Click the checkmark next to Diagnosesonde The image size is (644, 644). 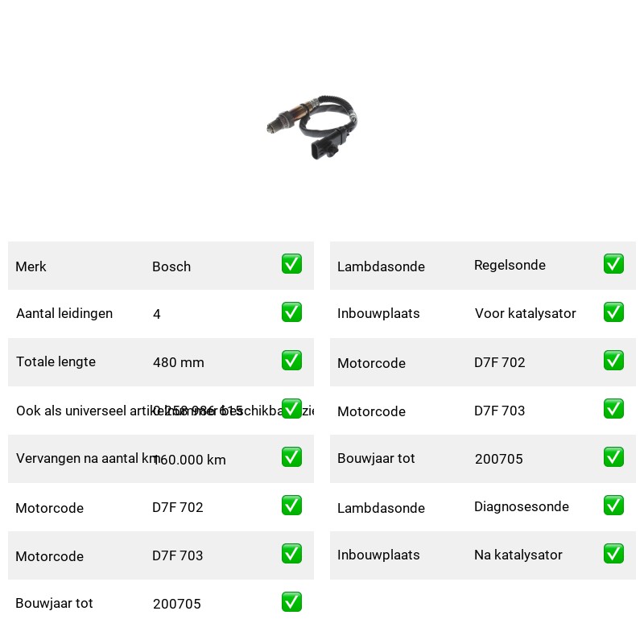[x=613, y=506]
